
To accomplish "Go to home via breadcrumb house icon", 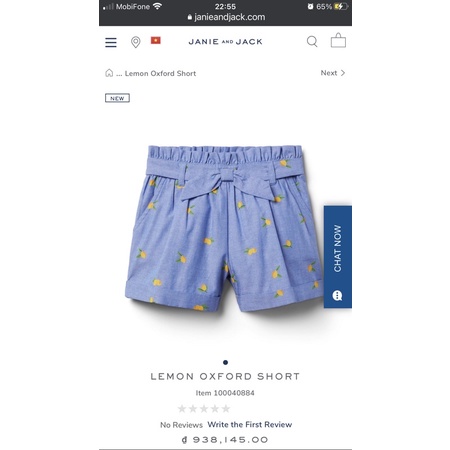I will [109, 73].
